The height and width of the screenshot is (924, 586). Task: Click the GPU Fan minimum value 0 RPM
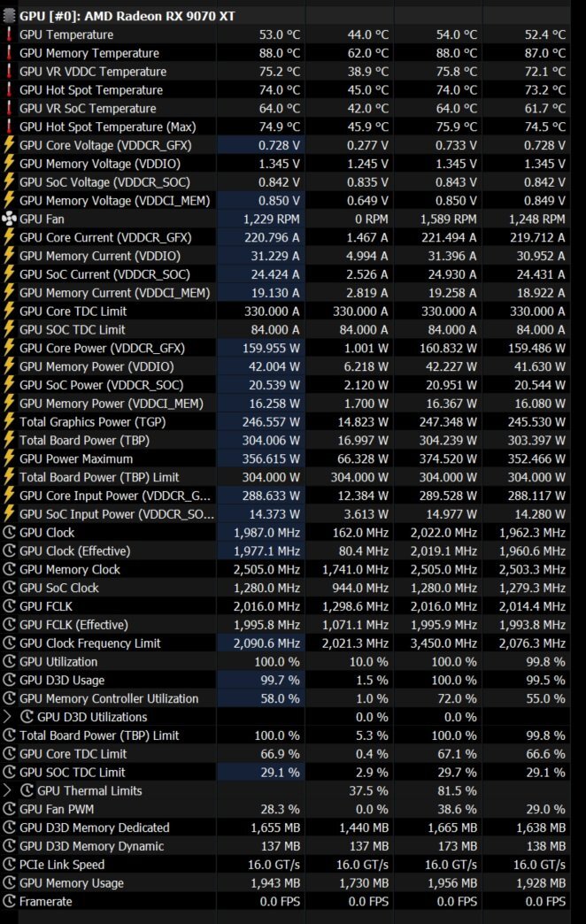coord(372,219)
